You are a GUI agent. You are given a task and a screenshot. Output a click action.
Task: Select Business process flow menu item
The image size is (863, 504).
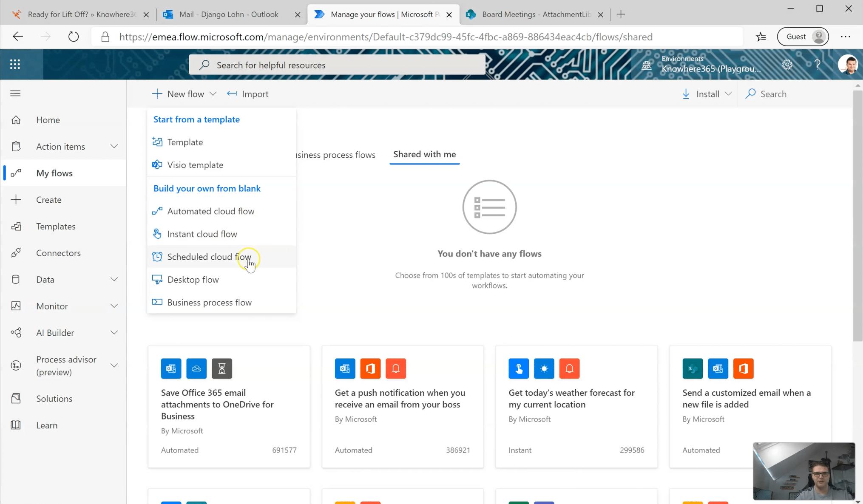[x=221, y=303]
